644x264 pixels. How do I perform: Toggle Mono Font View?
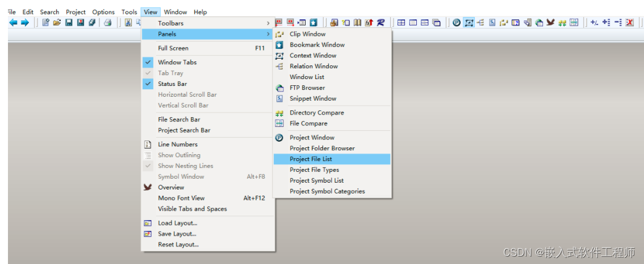[181, 198]
